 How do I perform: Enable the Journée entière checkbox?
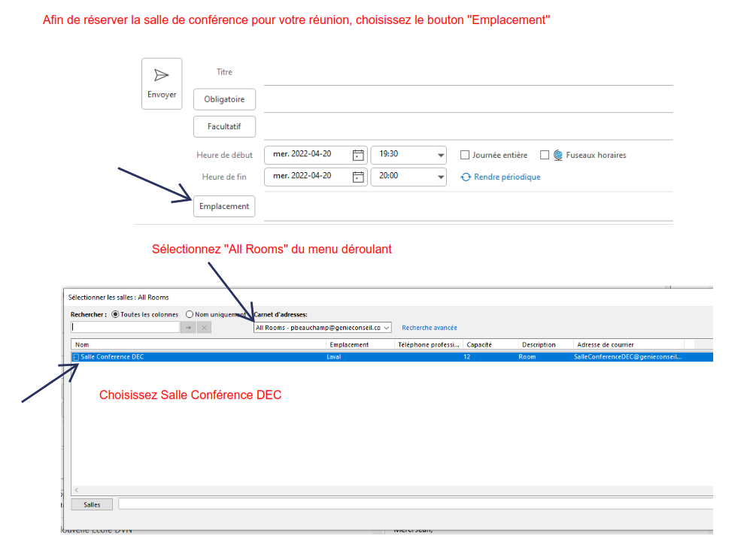tap(465, 155)
